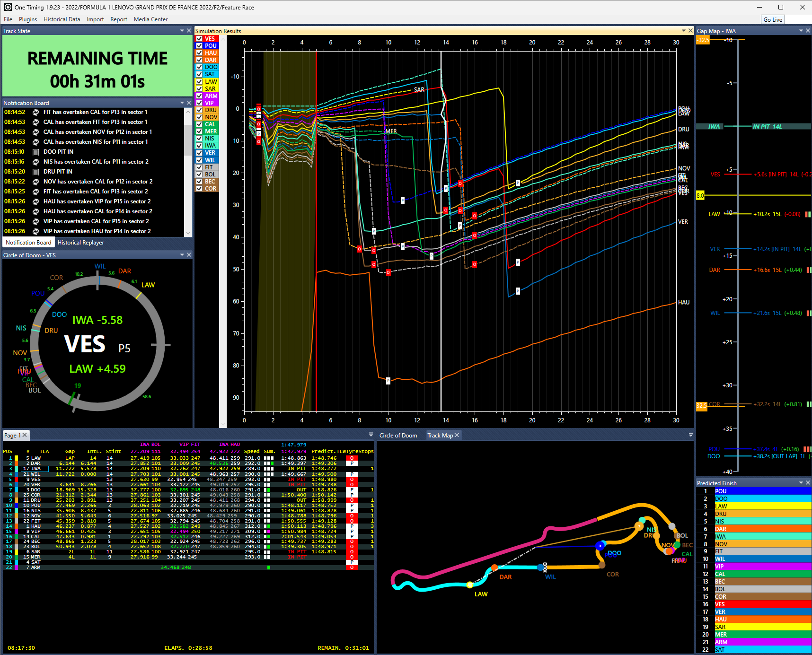Open the Simulation Results panel dropdown
Viewport: 812px width, 655px height.
684,31
